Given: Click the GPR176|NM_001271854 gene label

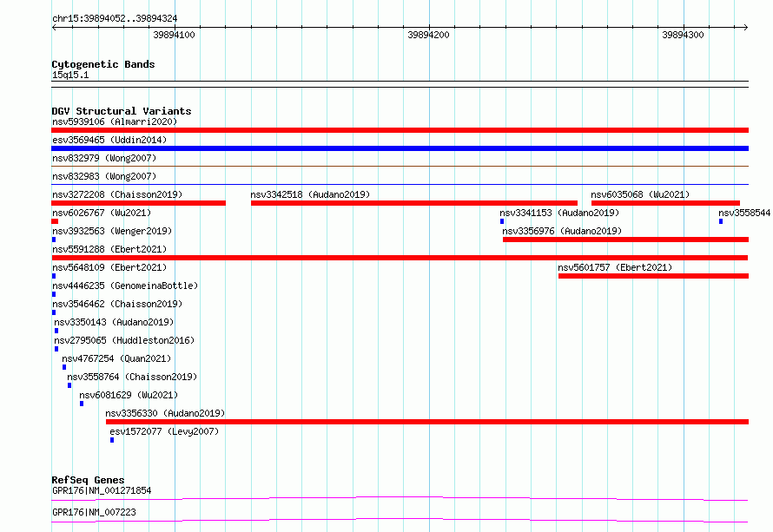Looking at the screenshot, I should pos(102,490).
